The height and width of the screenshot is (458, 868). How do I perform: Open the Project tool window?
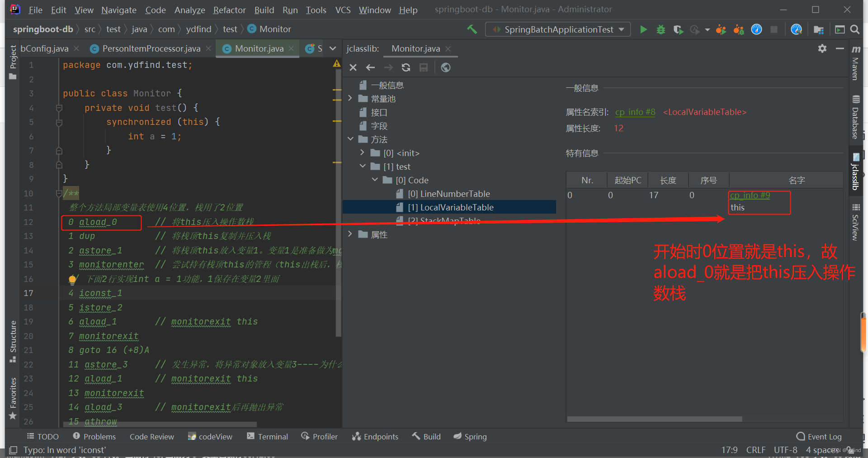coord(13,62)
